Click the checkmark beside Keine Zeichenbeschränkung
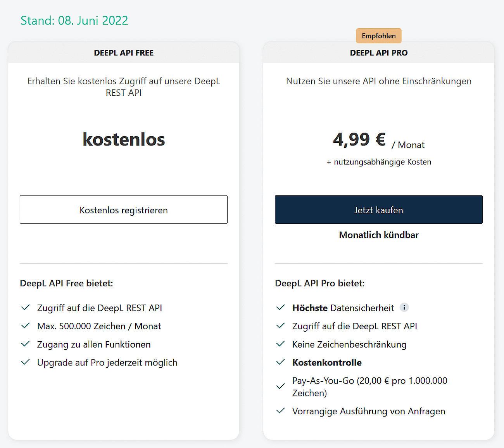The image size is (504, 448). pos(280,344)
